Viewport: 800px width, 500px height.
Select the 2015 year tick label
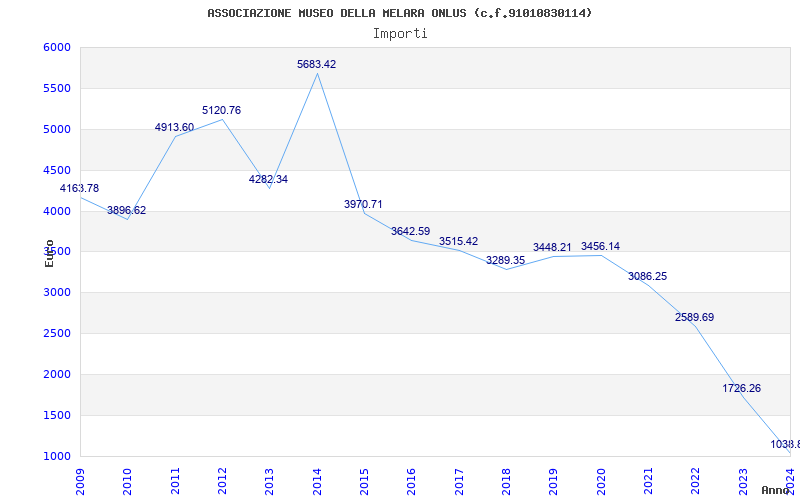[x=364, y=482]
